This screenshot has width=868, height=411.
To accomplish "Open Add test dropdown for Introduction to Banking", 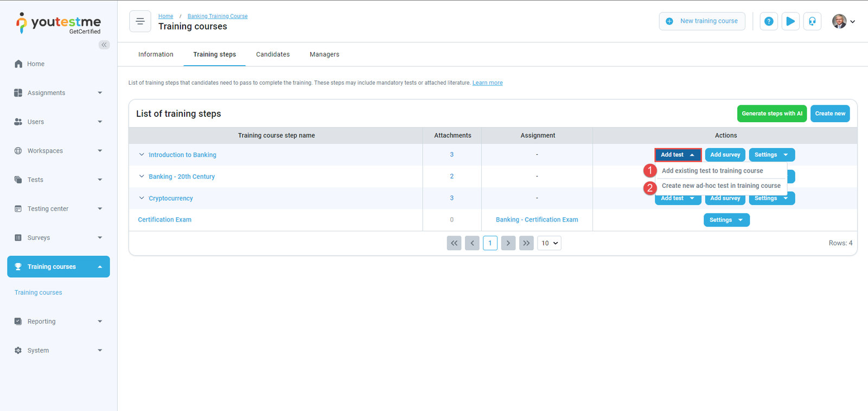I will tap(678, 155).
